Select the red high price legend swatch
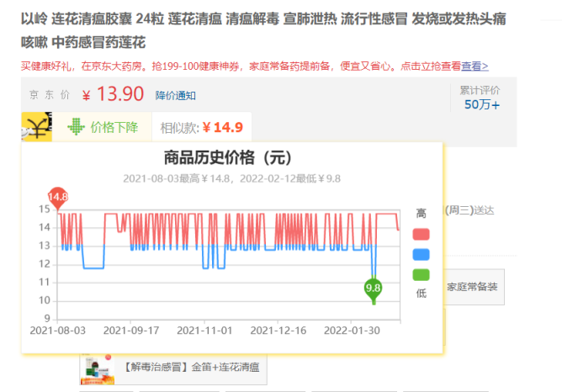 click(x=421, y=234)
